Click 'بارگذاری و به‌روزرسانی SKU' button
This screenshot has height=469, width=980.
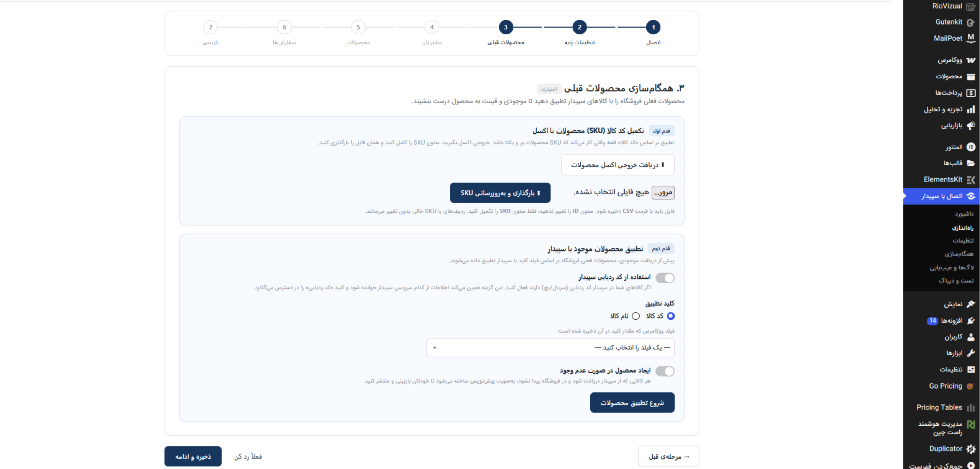point(500,193)
